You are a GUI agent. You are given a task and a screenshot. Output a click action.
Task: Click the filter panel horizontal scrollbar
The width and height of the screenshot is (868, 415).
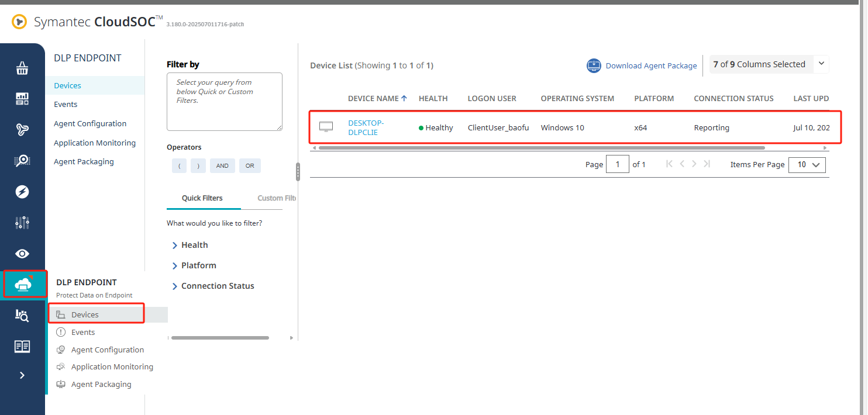pyautogui.click(x=220, y=338)
